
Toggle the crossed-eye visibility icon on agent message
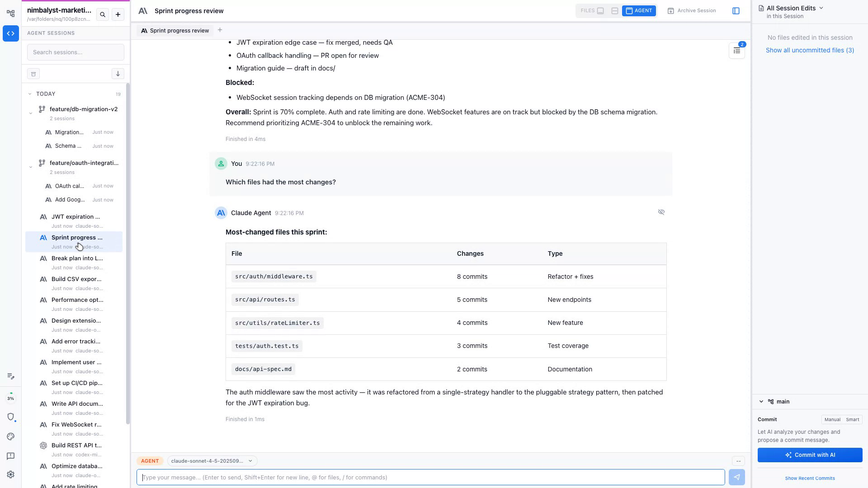[x=661, y=212]
